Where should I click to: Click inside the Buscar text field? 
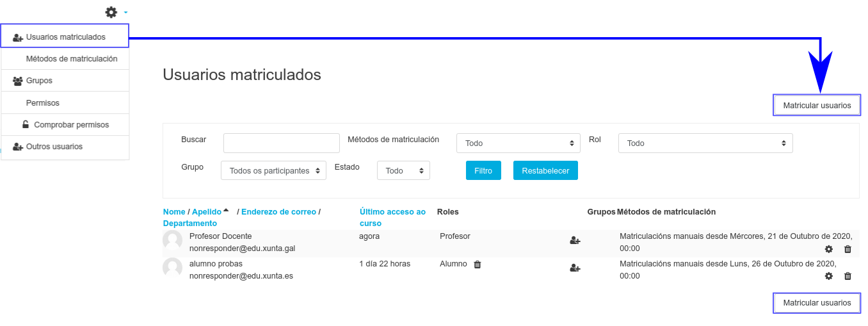[281, 143]
